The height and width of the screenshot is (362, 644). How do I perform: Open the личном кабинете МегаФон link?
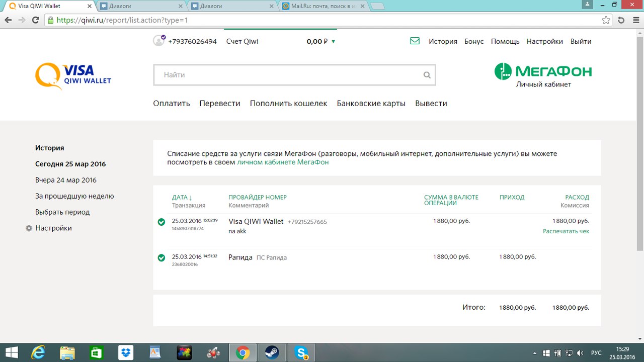coord(283,162)
